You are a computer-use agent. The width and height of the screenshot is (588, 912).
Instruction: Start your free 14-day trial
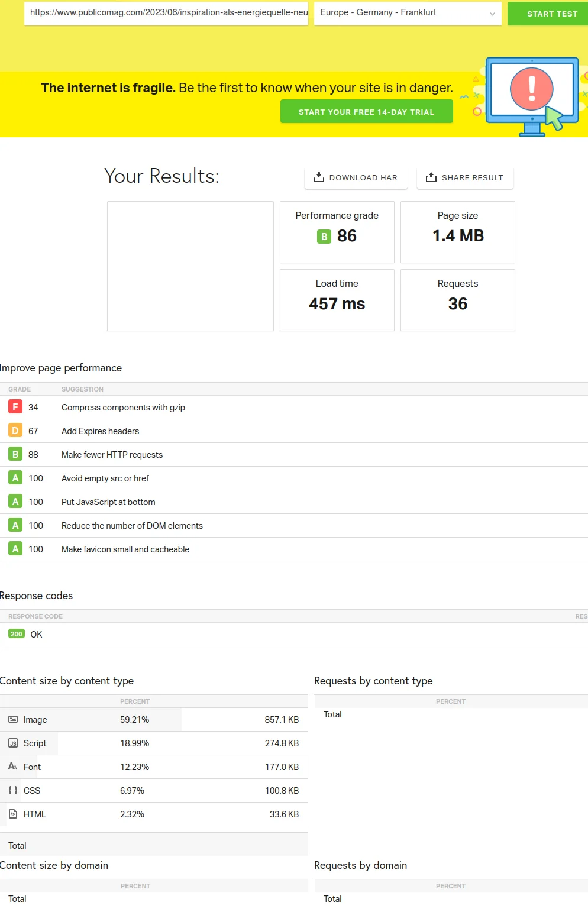click(x=366, y=112)
